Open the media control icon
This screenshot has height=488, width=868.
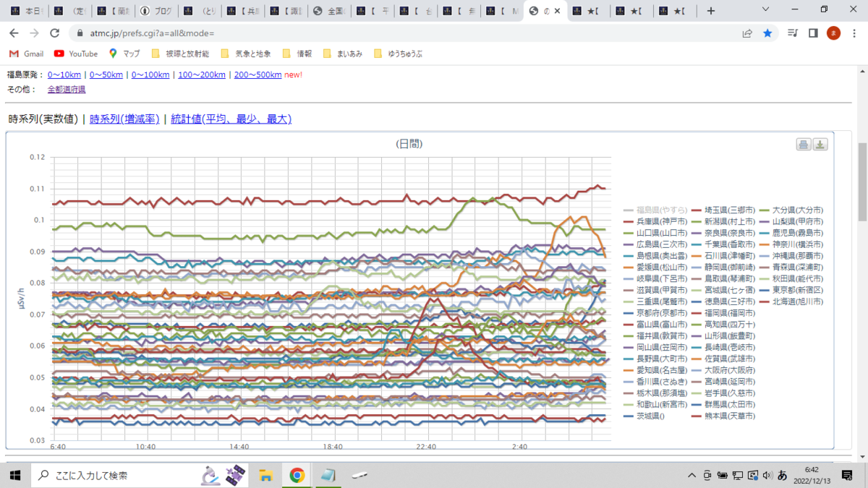(793, 33)
